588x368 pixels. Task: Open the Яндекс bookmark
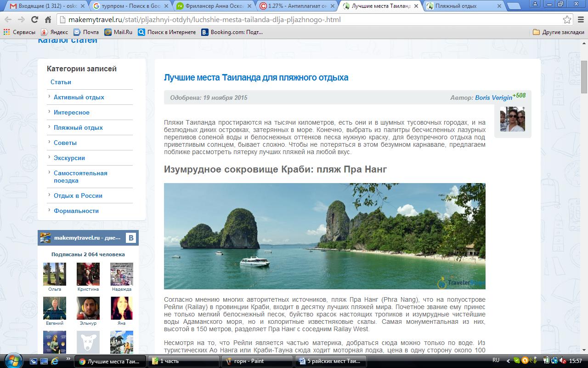tap(54, 32)
